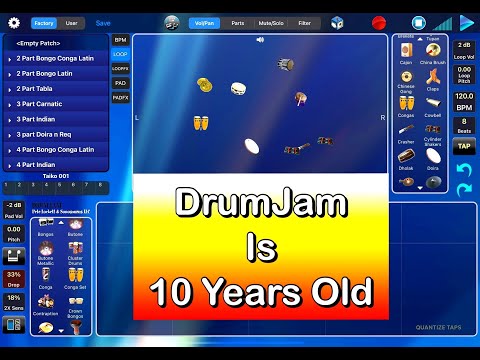Click the 2 dB Loop Vol control
The width and height of the screenshot is (480, 360).
464,50
